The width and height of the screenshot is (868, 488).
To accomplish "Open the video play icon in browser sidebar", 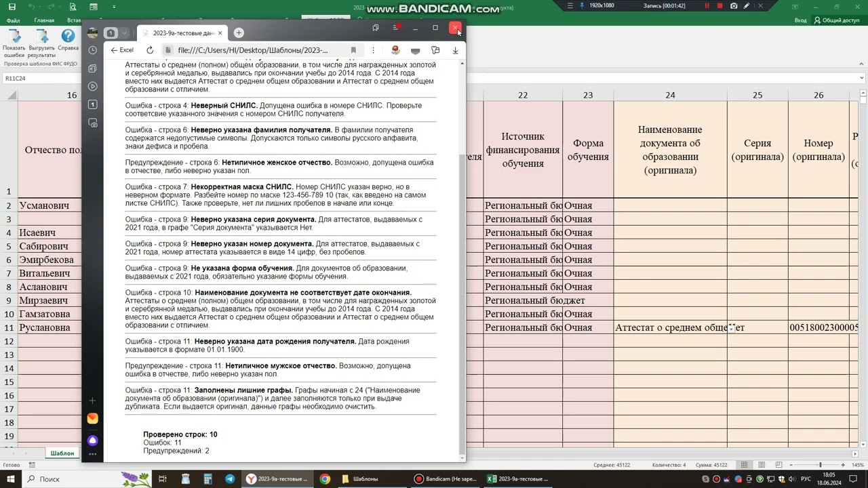I will (93, 86).
